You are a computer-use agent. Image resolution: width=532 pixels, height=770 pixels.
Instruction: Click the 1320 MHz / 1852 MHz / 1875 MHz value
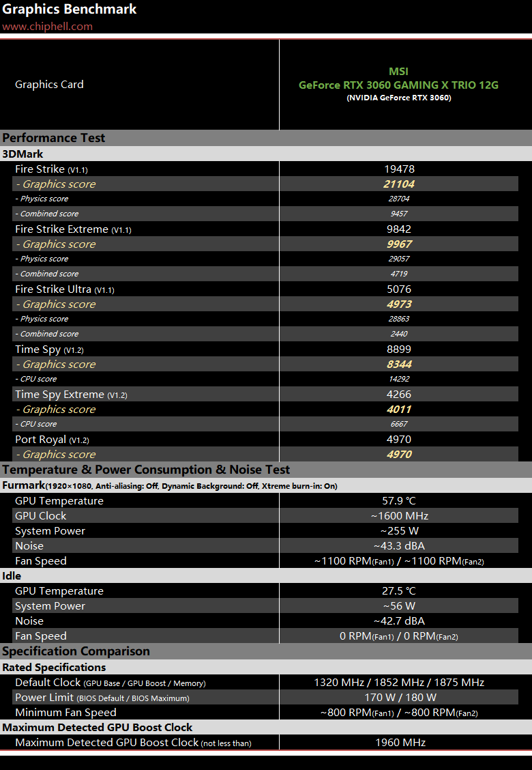click(399, 683)
